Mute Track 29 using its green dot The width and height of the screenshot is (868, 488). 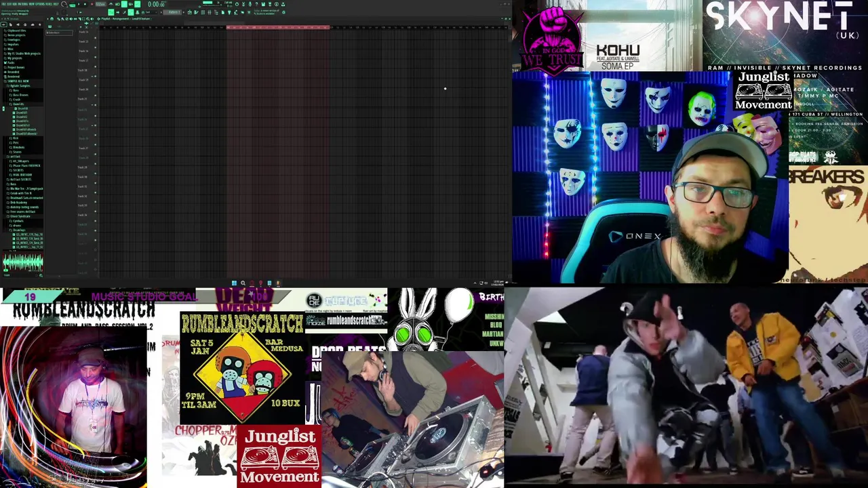(96, 173)
